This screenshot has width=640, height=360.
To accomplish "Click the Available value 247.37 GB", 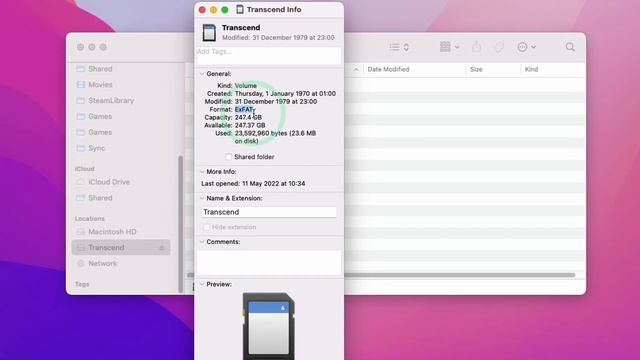I will [250, 125].
